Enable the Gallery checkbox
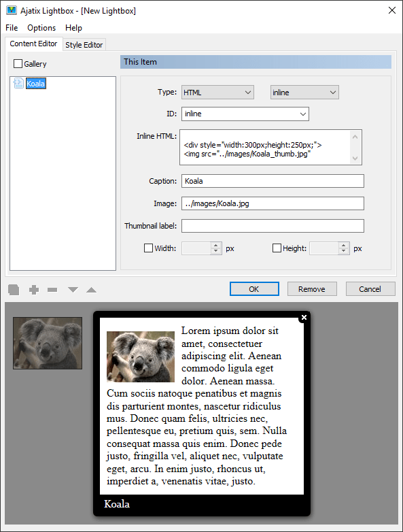403x532 pixels. point(18,63)
